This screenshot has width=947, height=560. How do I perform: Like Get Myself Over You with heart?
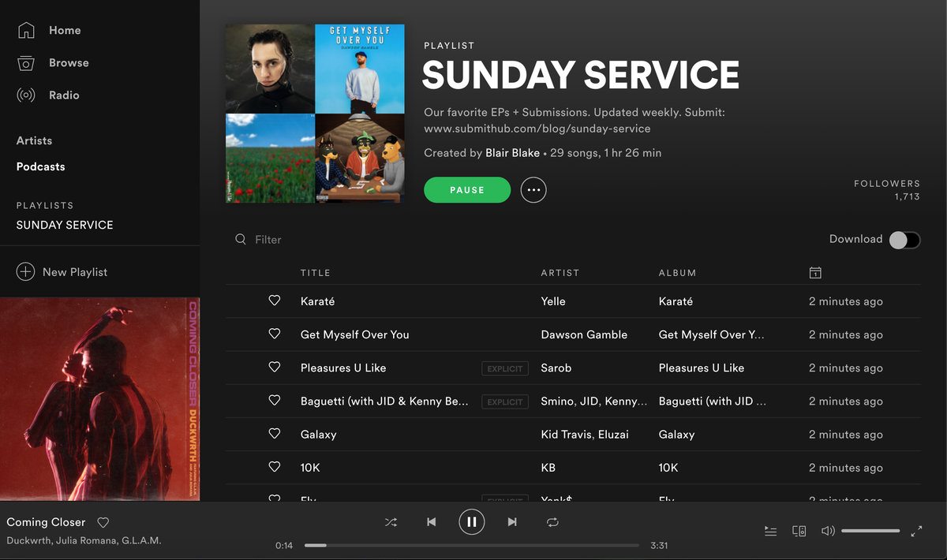(275, 334)
